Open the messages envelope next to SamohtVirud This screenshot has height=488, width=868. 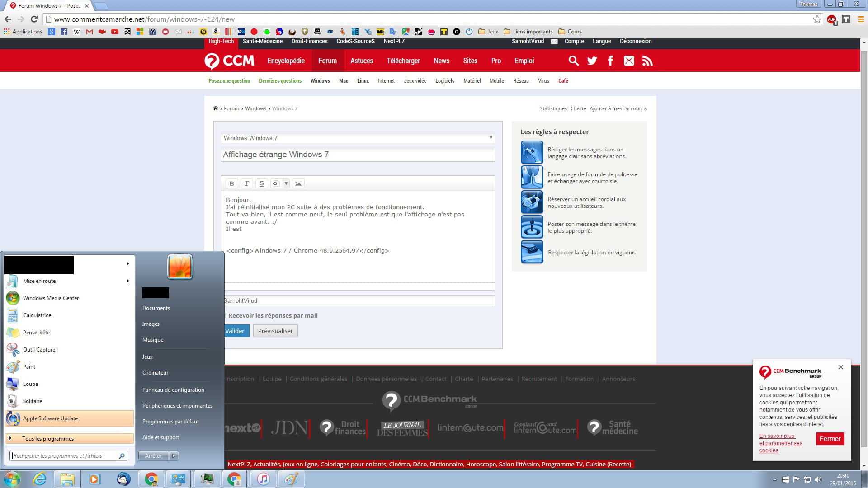click(554, 41)
